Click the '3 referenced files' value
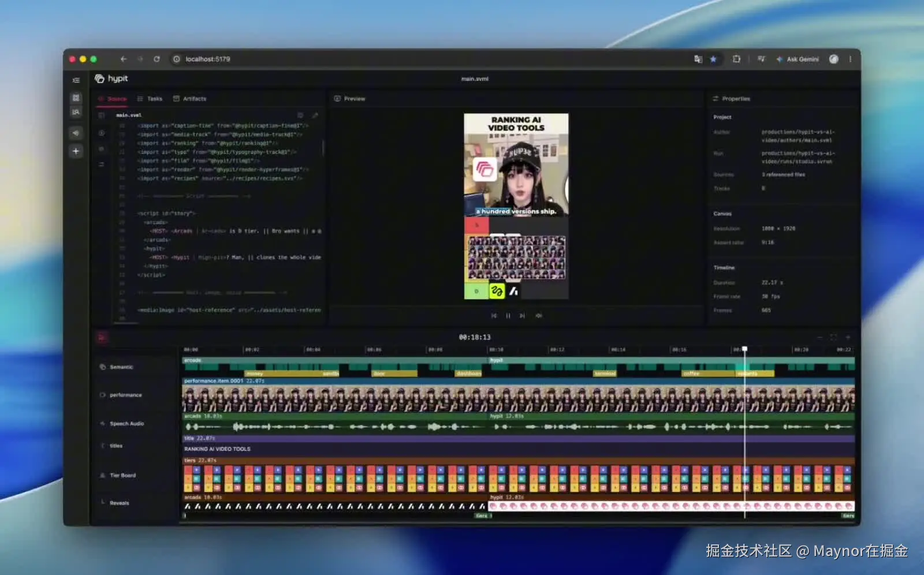924x575 pixels. point(783,174)
